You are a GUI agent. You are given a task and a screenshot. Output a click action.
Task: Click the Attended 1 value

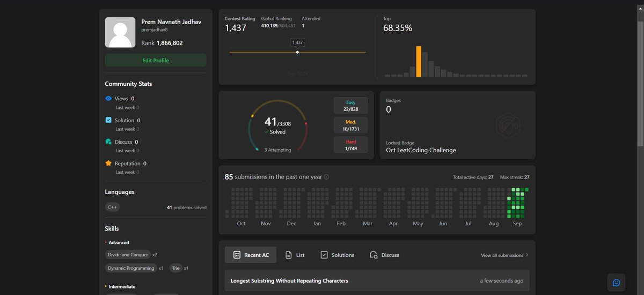click(x=303, y=25)
